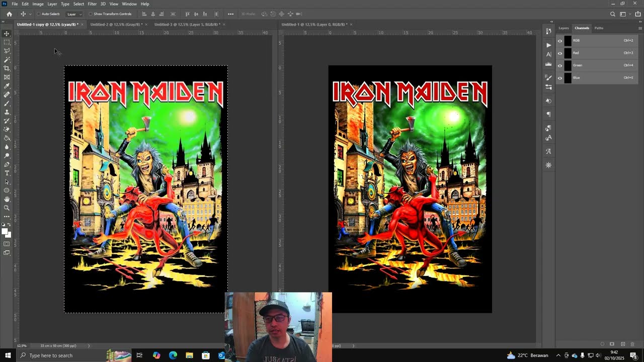Open the History panel icon
Viewport: 644px width, 362px height.
tap(548, 31)
